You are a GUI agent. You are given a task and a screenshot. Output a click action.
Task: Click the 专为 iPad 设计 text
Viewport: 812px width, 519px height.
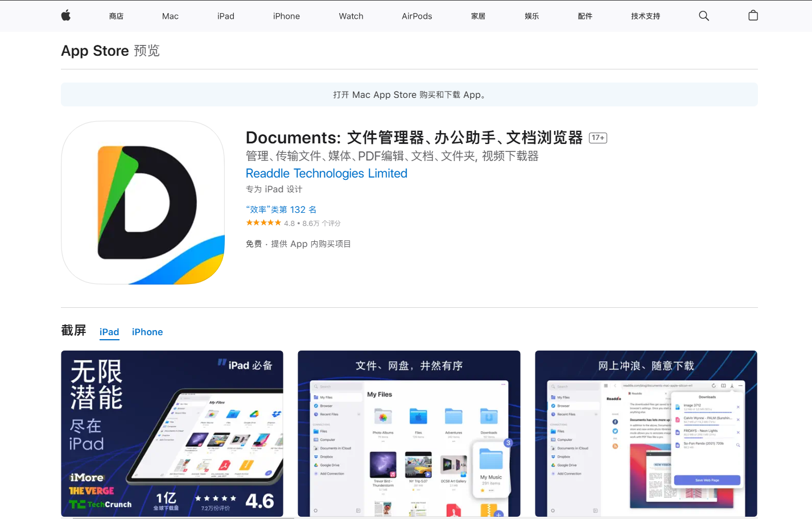coord(274,189)
